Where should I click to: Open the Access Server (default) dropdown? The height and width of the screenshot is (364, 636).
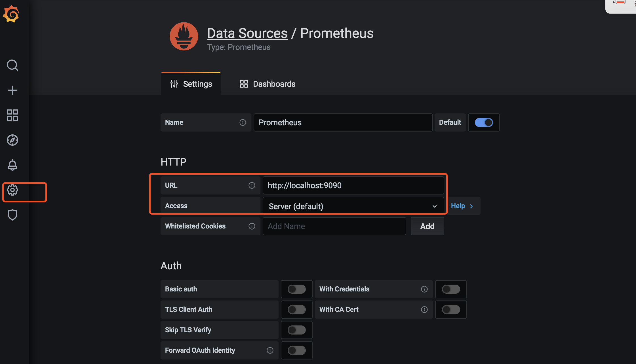pos(353,206)
